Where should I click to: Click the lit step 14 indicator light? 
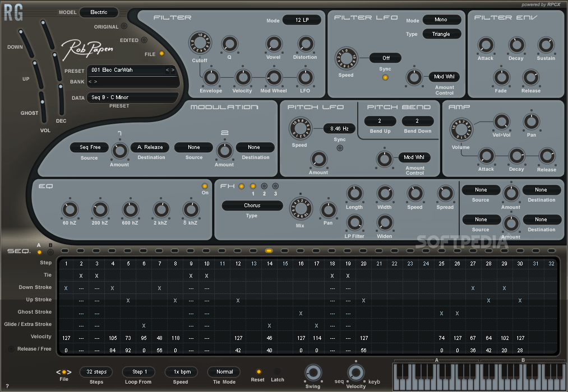coord(269,251)
